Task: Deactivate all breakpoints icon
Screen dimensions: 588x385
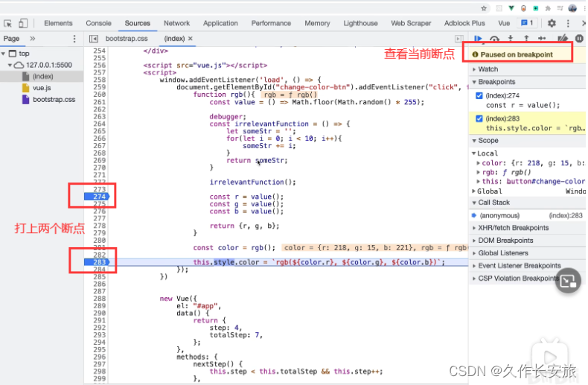Action: 563,39
